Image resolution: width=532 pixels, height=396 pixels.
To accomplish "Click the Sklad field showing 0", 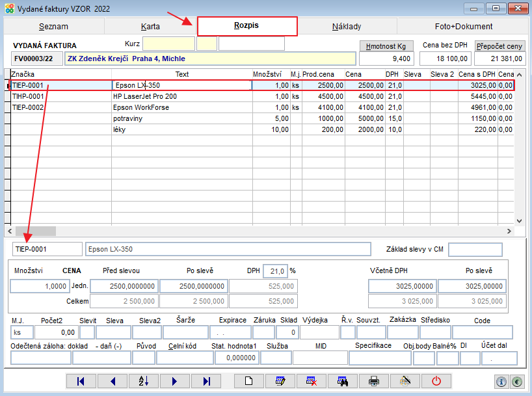I will pos(287,332).
